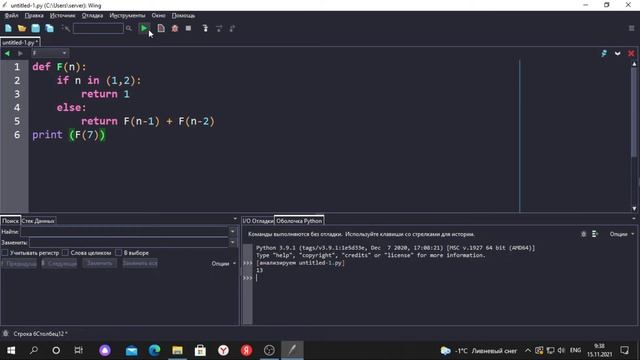Open the Источник menu
The height and width of the screenshot is (360, 640).
pyautogui.click(x=62, y=16)
